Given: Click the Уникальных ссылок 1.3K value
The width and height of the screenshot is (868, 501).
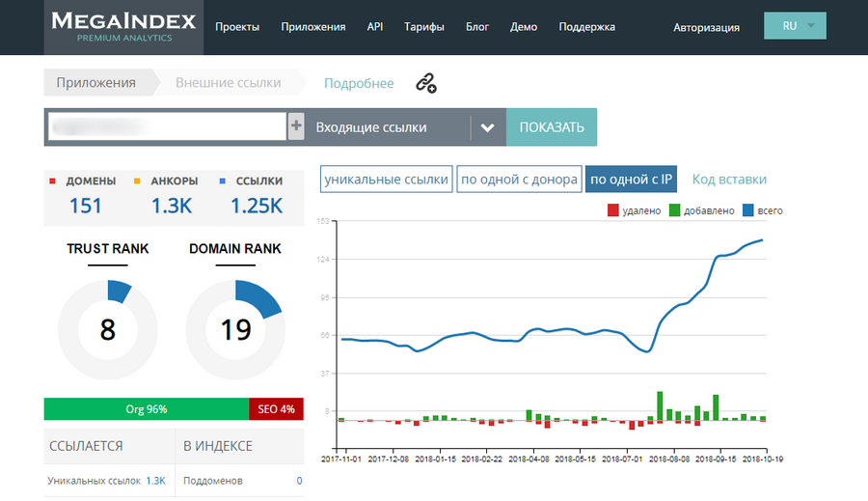Looking at the screenshot, I should click(x=155, y=481).
